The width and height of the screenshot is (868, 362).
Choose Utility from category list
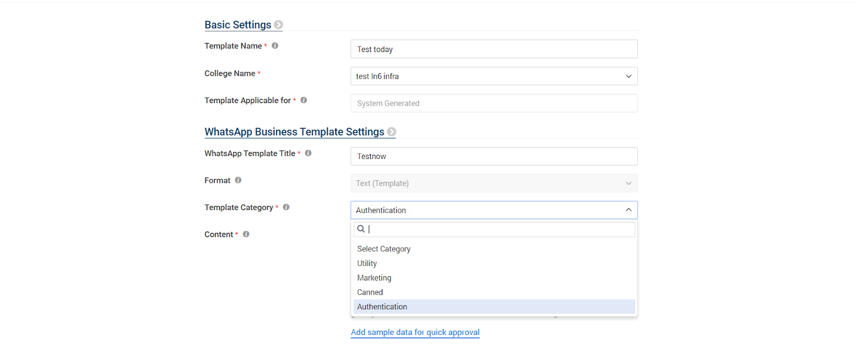(367, 263)
